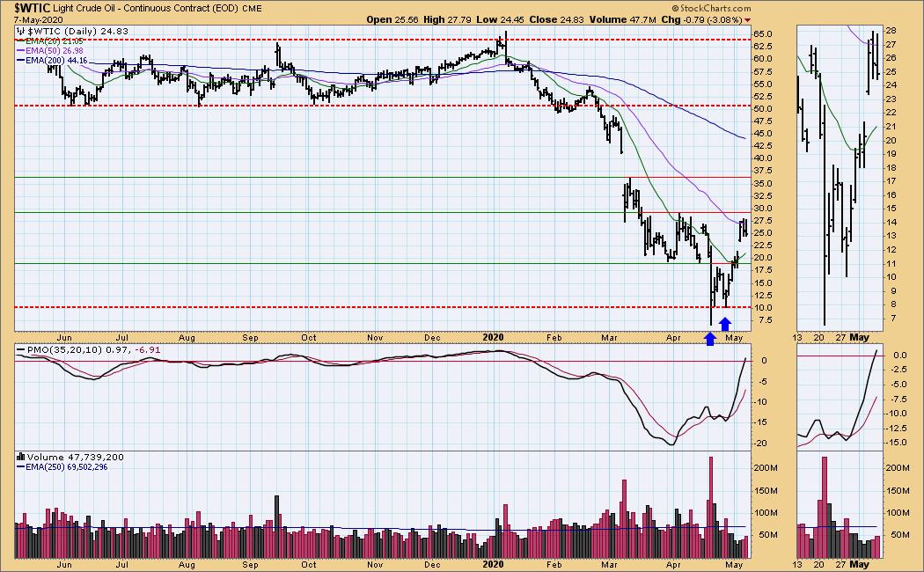Screen dimensions: 924x572
Task: Click the Low 24.45 value
Action: 500,19
